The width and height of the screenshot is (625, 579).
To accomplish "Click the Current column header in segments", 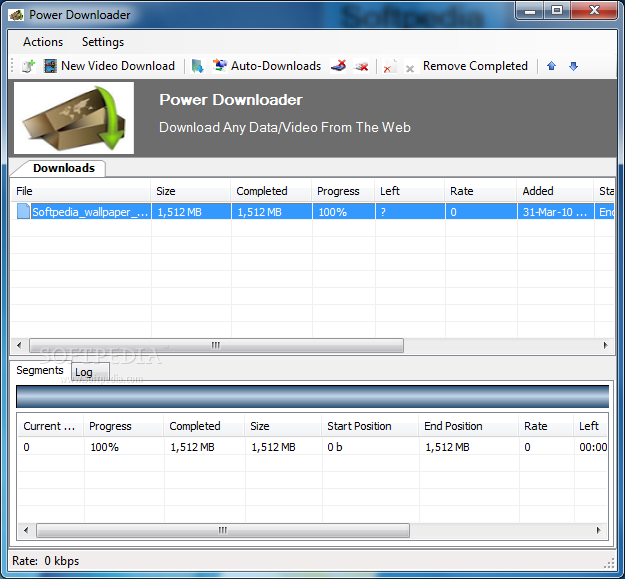I will coord(50,426).
